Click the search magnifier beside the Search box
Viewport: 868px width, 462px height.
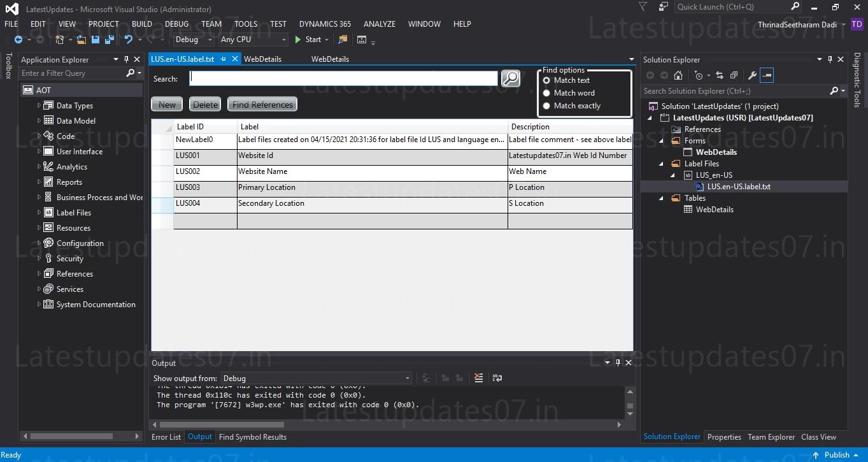point(509,78)
